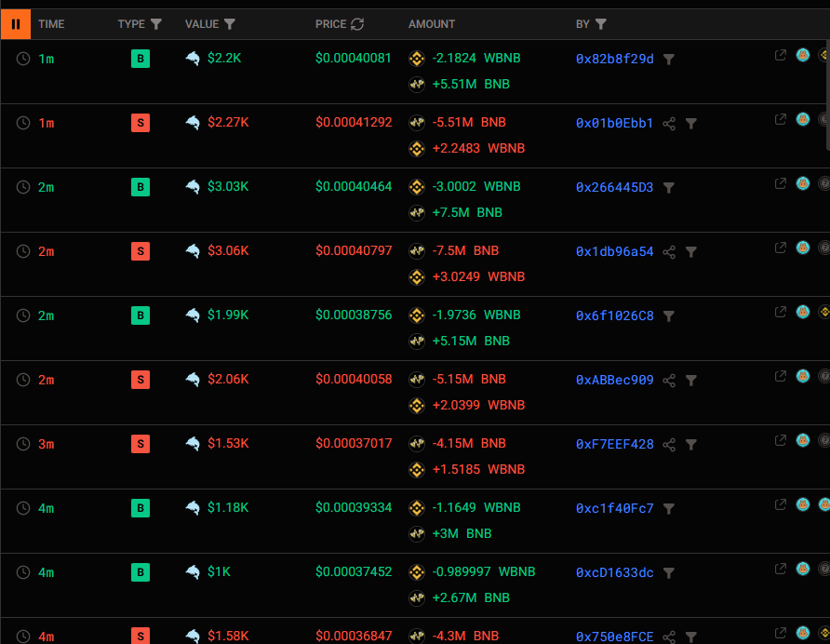Share the 0x01b0Ebb1 trade
830x644 pixels.
tap(669, 124)
